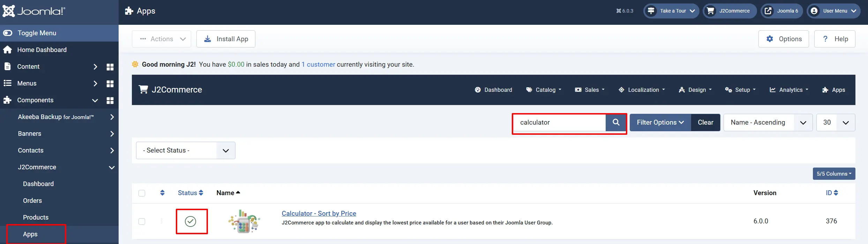Open the Select Status filter dropdown
Image resolution: width=868 pixels, height=244 pixels.
[x=186, y=150]
